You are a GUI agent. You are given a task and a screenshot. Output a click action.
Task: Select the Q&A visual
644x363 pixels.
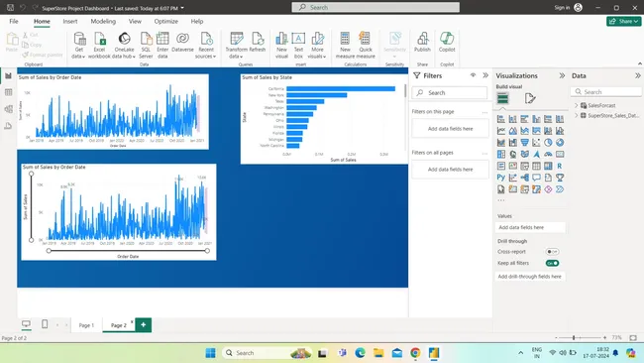point(536,178)
